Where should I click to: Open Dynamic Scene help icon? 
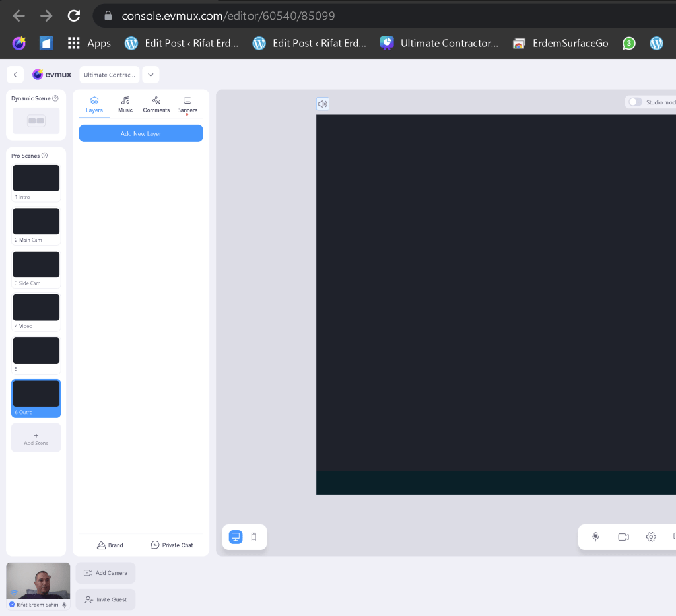pyautogui.click(x=55, y=98)
